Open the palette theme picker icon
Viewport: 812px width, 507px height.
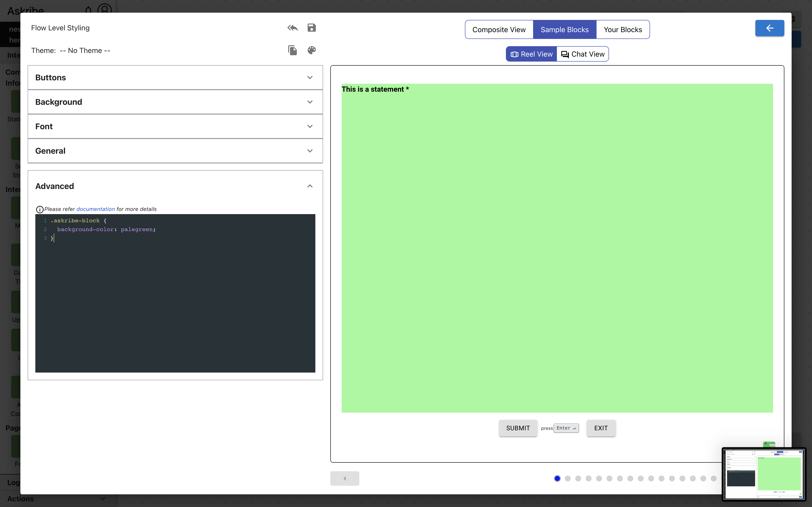pos(311,50)
